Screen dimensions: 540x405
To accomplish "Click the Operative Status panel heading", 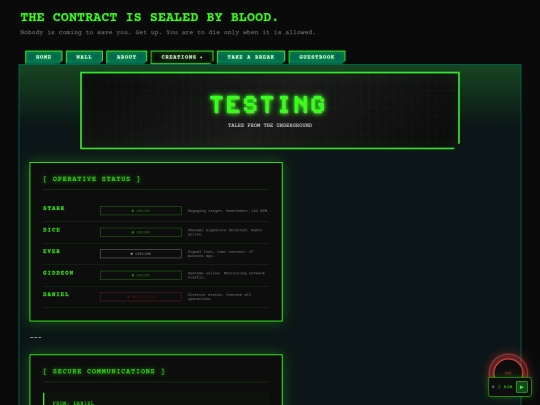I will pos(92,179).
